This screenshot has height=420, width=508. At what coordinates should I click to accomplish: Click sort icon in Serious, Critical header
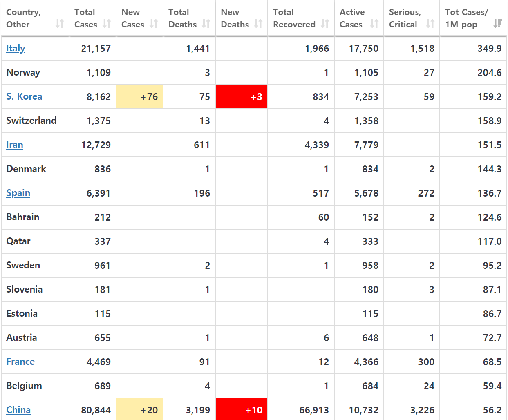430,24
